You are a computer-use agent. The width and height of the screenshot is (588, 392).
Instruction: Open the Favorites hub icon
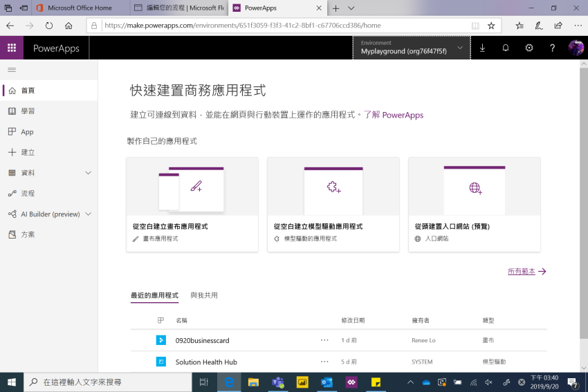pyautogui.click(x=520, y=26)
